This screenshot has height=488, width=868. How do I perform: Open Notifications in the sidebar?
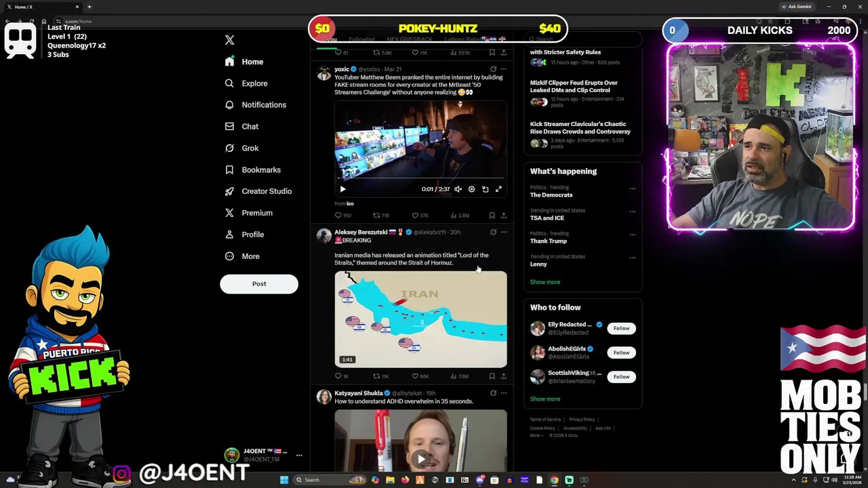point(256,105)
